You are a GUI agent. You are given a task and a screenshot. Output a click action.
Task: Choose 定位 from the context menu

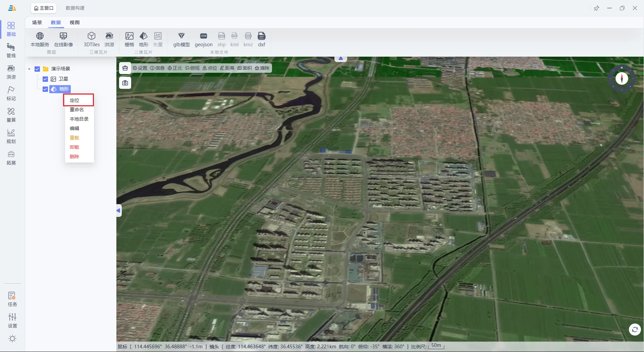tap(78, 100)
